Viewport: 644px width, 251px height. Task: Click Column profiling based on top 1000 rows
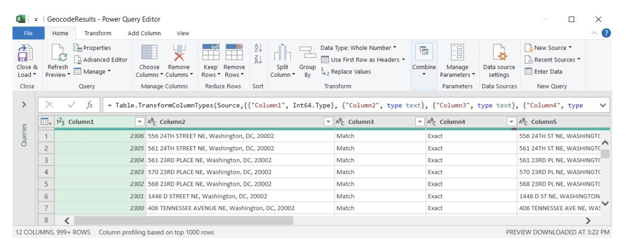point(156,232)
